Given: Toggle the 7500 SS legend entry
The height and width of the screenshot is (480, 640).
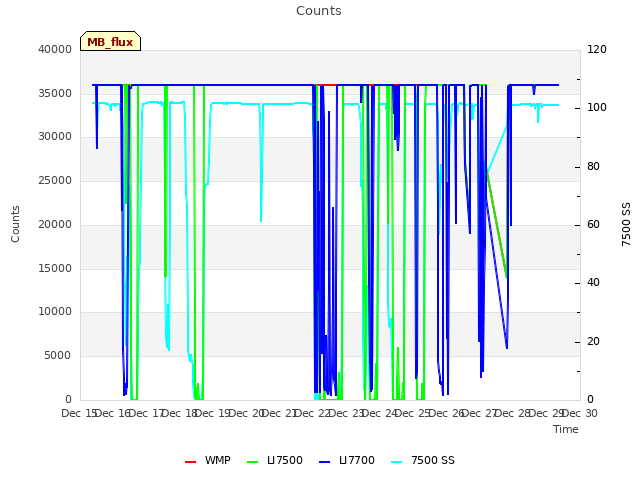Looking at the screenshot, I should (x=422, y=460).
